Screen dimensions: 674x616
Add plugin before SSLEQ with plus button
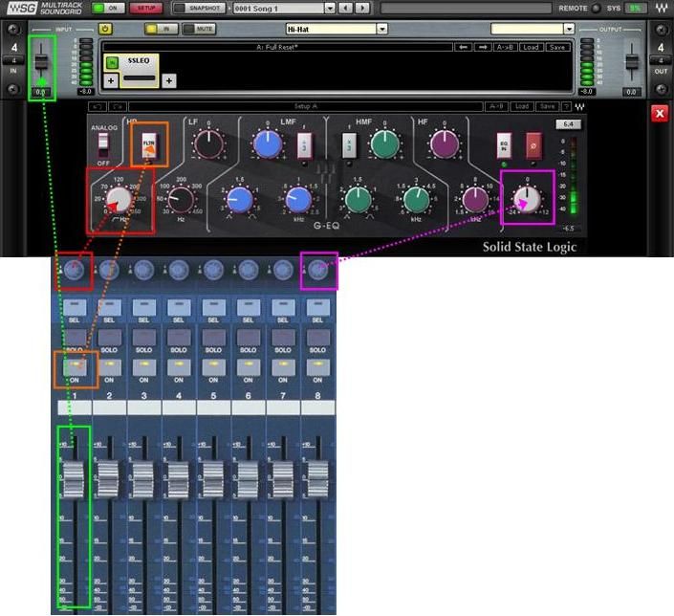[111, 80]
